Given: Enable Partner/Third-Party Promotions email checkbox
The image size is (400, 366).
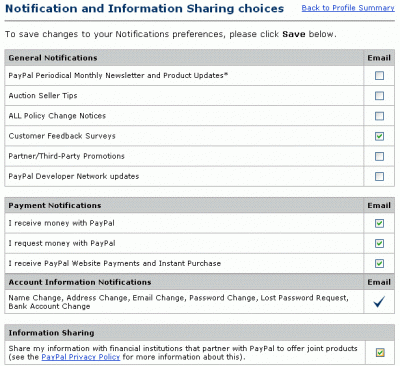Looking at the screenshot, I should [x=379, y=156].
